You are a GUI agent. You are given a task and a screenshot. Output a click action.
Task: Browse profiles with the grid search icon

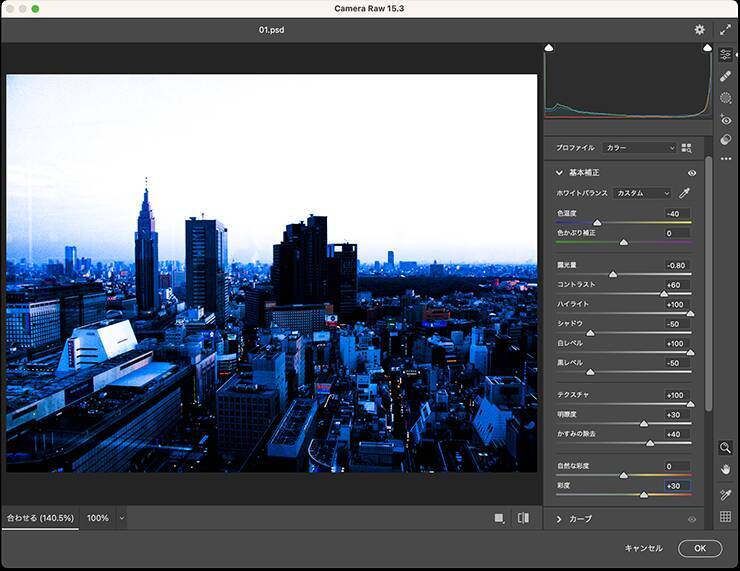[x=686, y=148]
